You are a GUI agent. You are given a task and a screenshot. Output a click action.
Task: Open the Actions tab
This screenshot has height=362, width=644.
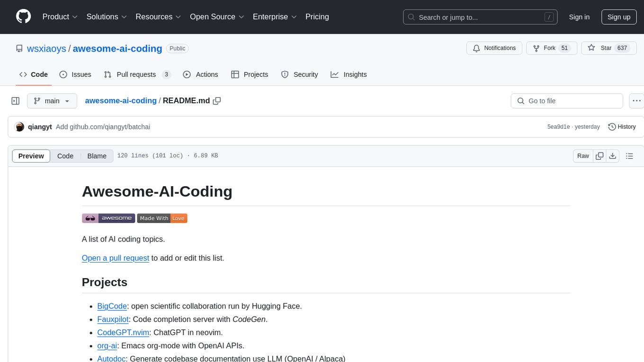click(200, 74)
